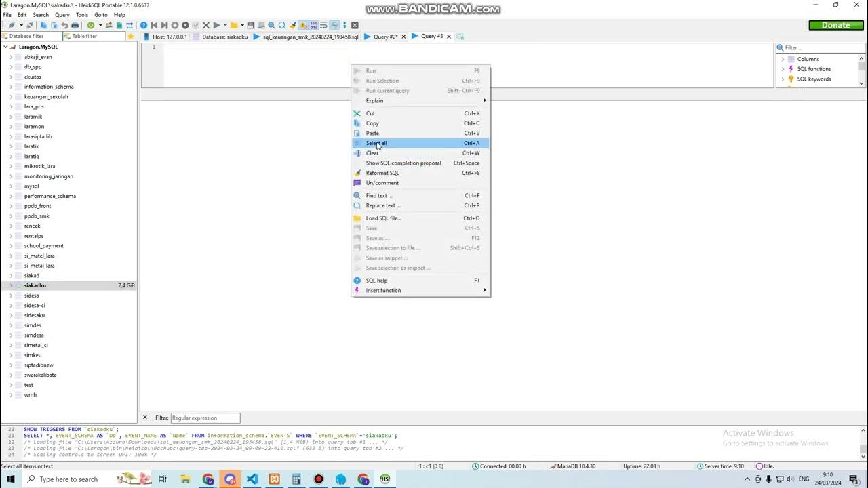868x488 pixels.
Task: Click the Save floppy disk icon
Action: tap(251, 25)
